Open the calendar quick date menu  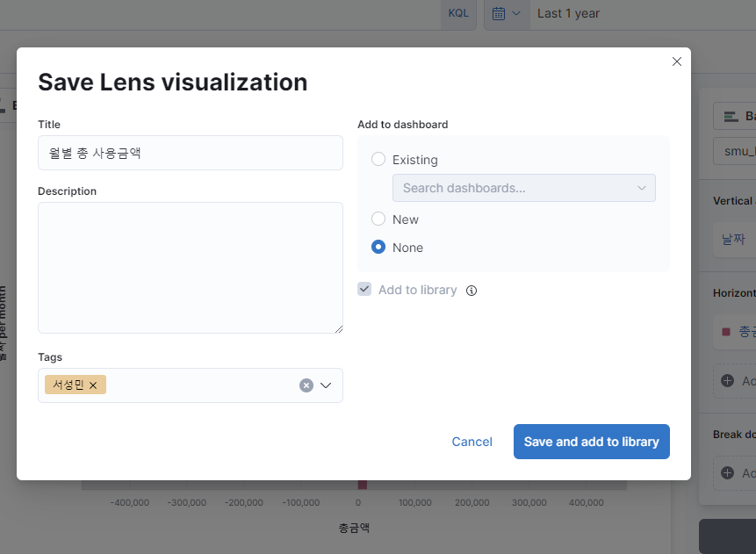(507, 13)
